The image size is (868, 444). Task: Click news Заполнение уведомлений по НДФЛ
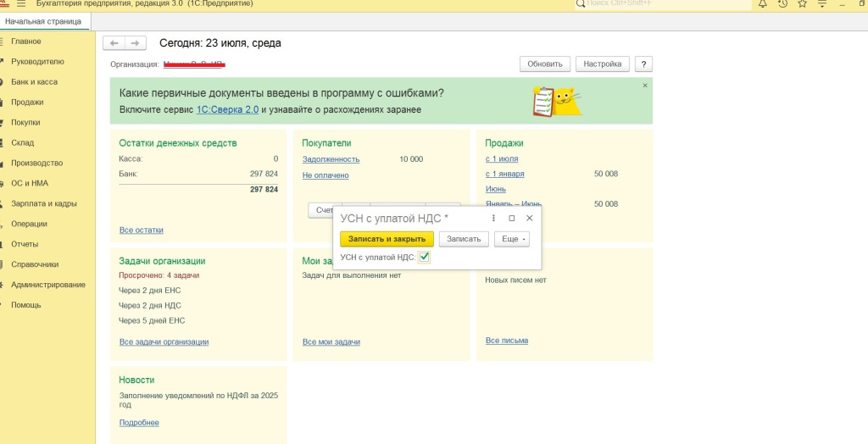click(199, 400)
